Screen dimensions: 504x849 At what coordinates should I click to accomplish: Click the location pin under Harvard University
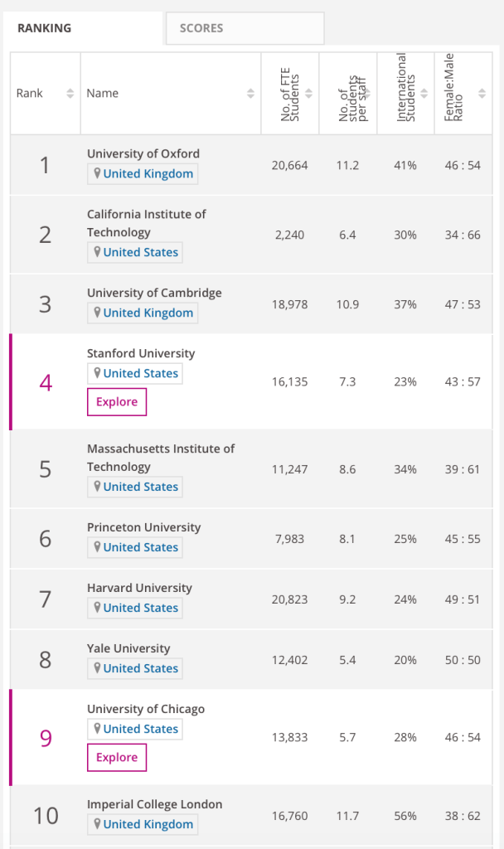(97, 609)
